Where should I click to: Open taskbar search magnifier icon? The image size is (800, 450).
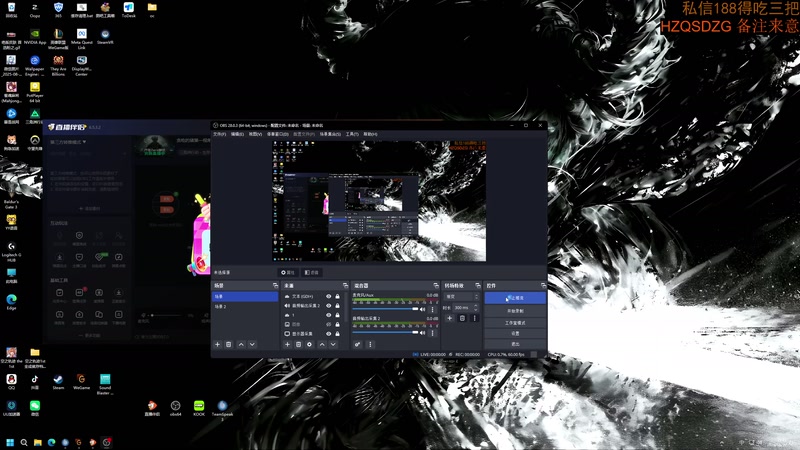(x=23, y=442)
